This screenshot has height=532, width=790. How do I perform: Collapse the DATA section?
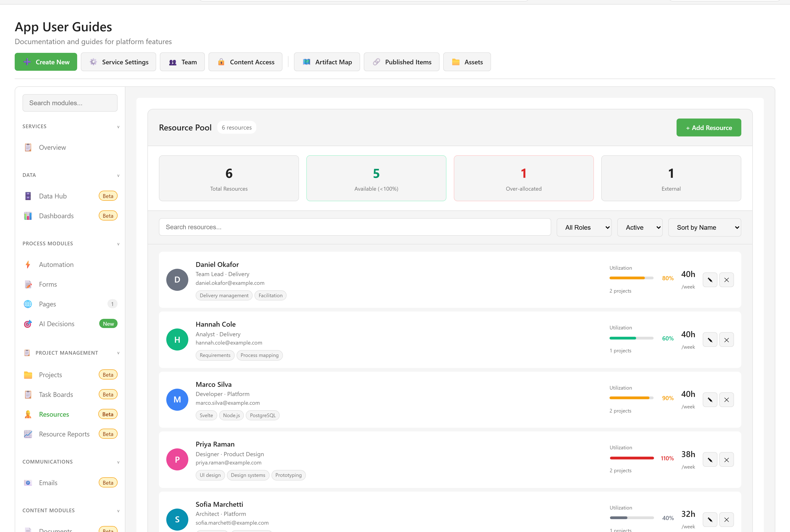point(118,175)
